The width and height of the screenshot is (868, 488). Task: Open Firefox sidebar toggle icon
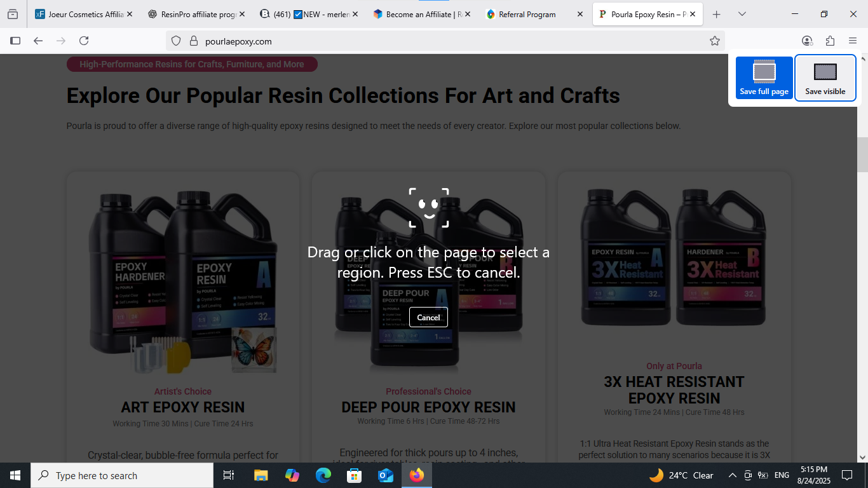(15, 41)
